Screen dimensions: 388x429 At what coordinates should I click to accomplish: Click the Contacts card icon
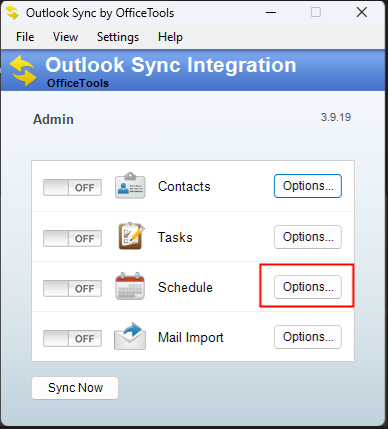pos(130,186)
